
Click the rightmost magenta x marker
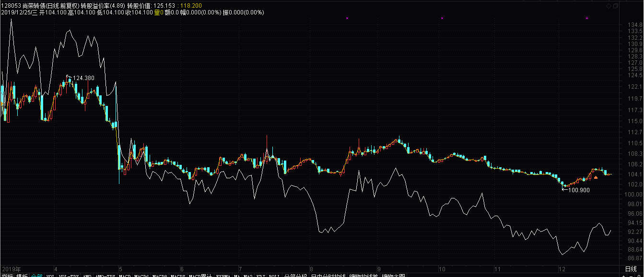(587, 18)
